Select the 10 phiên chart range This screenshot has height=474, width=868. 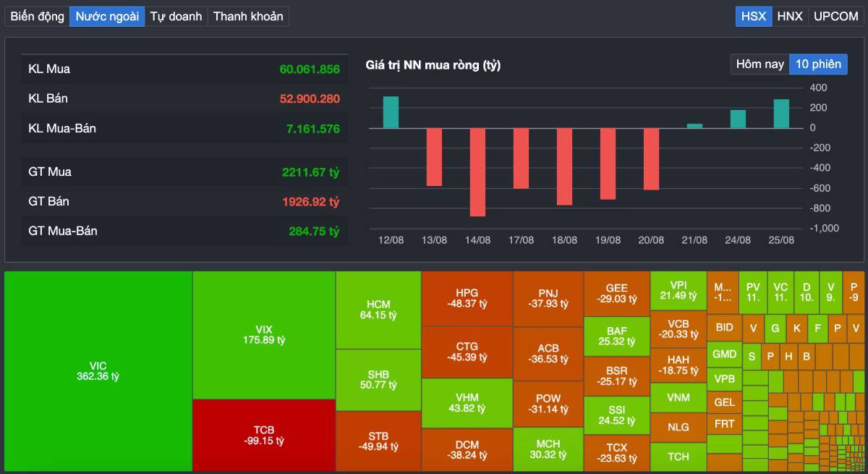point(818,64)
